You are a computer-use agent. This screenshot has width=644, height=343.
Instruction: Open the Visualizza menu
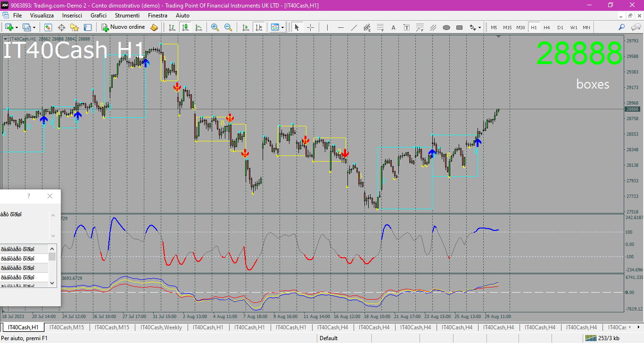[42, 16]
